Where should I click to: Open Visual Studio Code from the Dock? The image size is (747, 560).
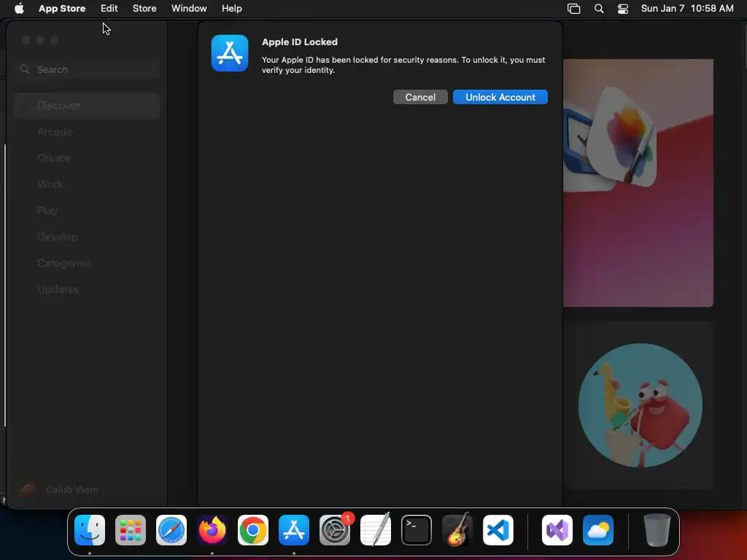pyautogui.click(x=498, y=530)
